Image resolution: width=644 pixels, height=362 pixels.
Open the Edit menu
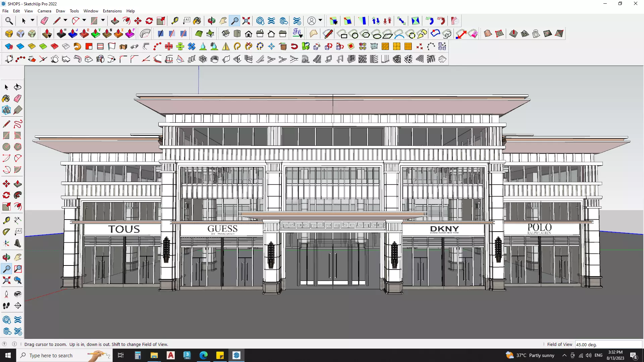point(16,11)
